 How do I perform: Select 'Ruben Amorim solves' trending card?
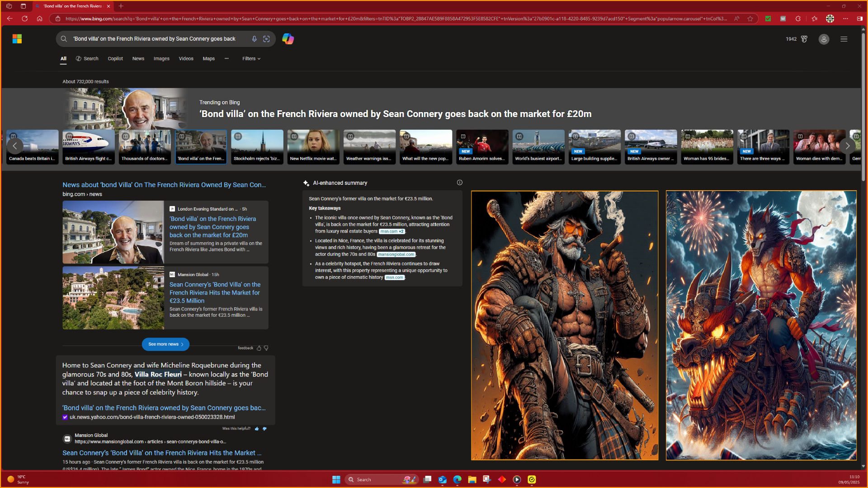482,147
